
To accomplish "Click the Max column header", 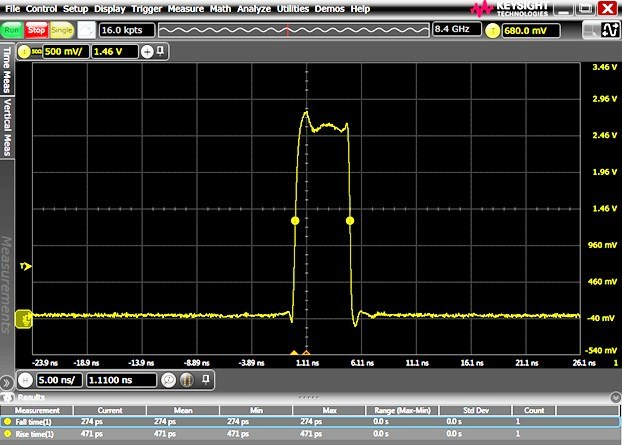I will (x=329, y=410).
